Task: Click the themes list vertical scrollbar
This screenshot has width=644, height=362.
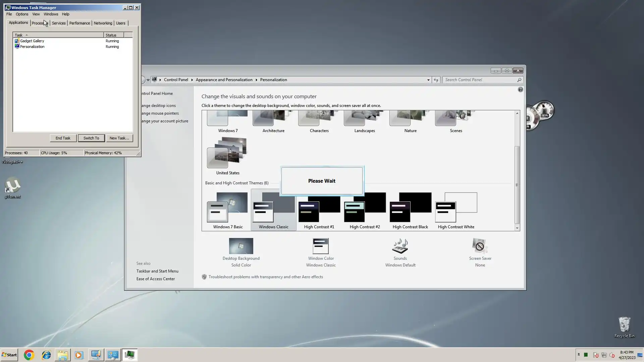Action: tap(517, 184)
